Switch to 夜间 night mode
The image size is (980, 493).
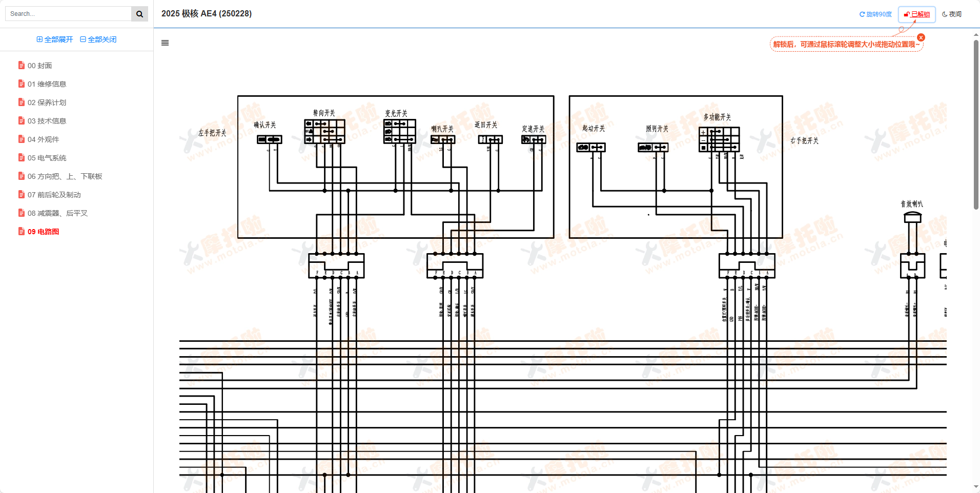(x=952, y=14)
